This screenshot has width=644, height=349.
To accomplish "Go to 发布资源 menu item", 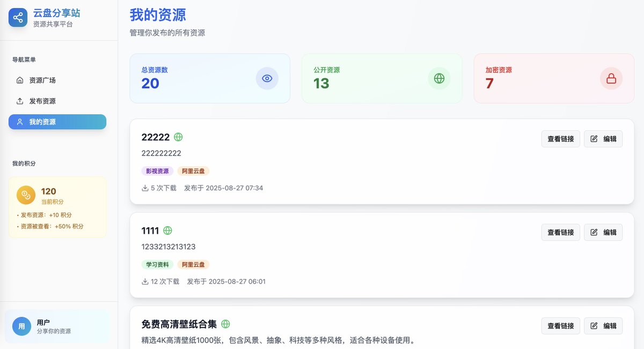I will click(x=57, y=101).
